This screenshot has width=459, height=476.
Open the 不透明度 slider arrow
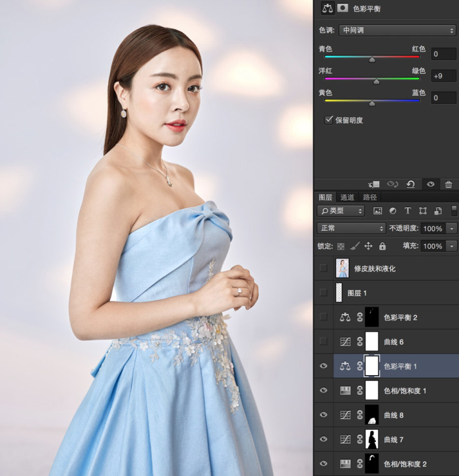tap(452, 229)
